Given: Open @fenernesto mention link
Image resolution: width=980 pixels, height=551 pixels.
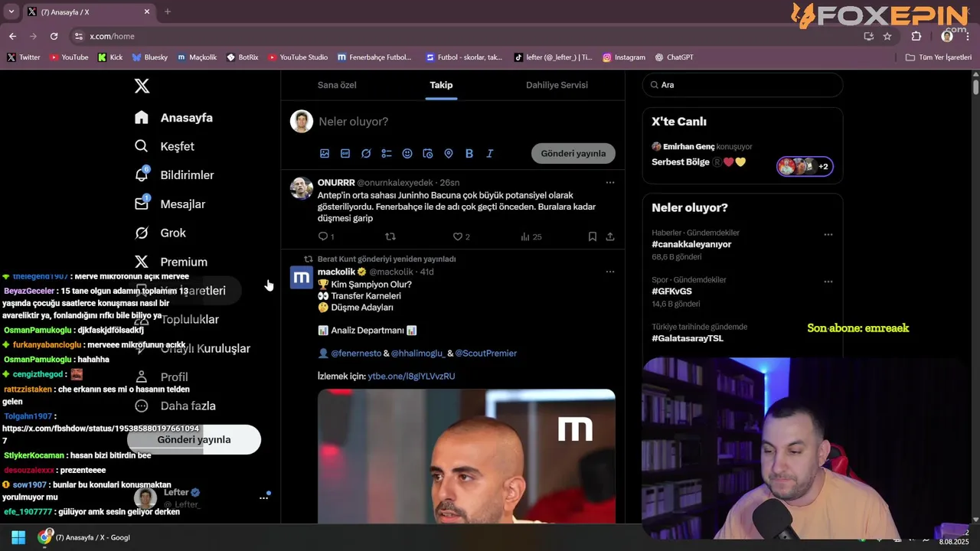Looking at the screenshot, I should (x=356, y=354).
